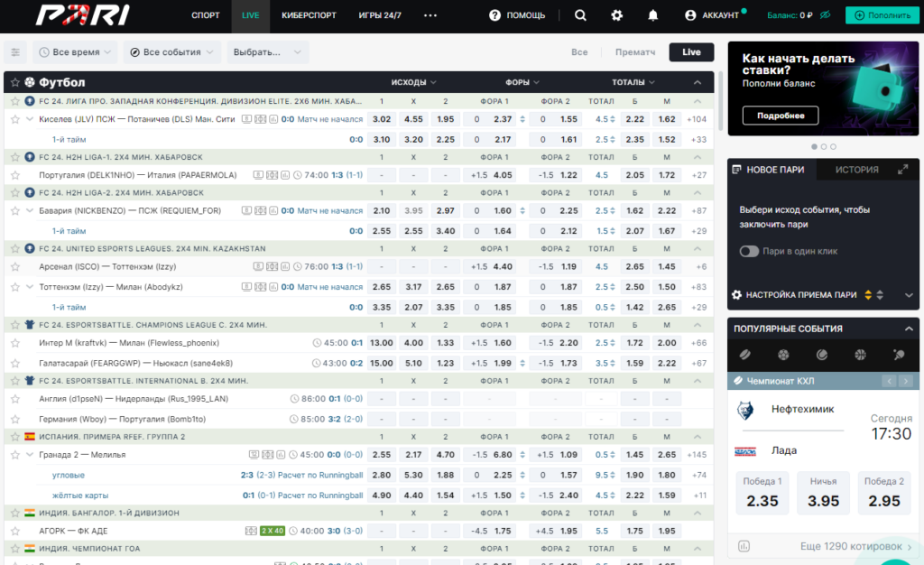Open +145 more markets for Гранада 2
Viewport: 924px width, 565px height.
click(697, 455)
